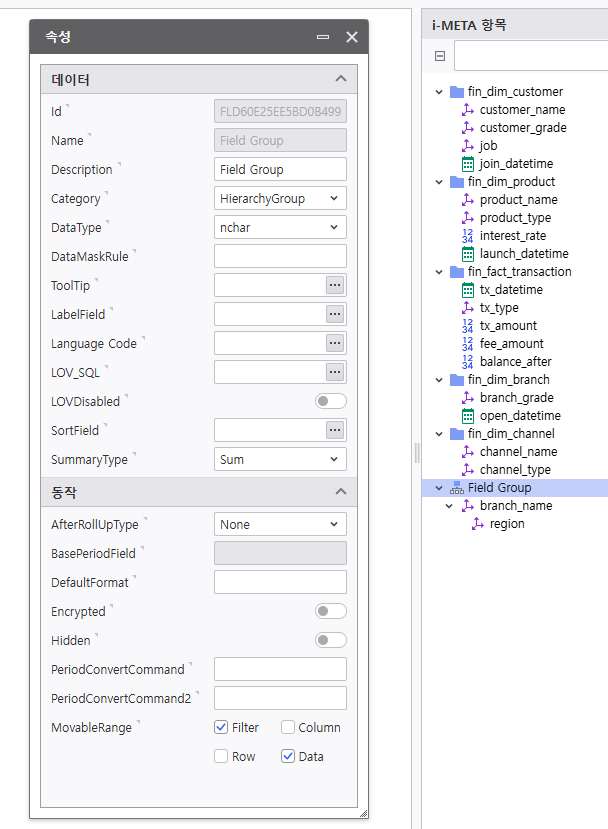Click the fee_amount numeric icon
This screenshot has height=829, width=608.
[468, 344]
